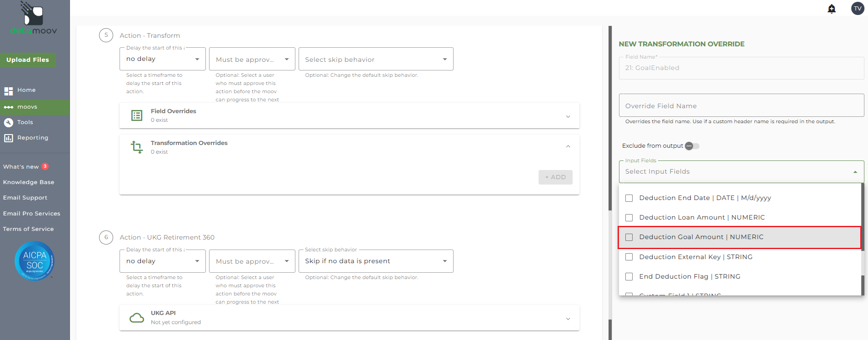The width and height of the screenshot is (868, 340).
Task: Go to Home in the sidebar
Action: click(26, 90)
